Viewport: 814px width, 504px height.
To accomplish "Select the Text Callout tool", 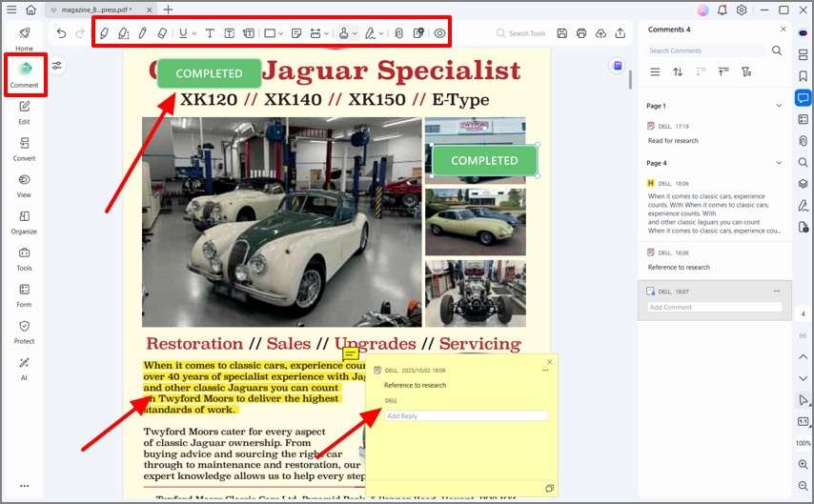I will pos(249,33).
